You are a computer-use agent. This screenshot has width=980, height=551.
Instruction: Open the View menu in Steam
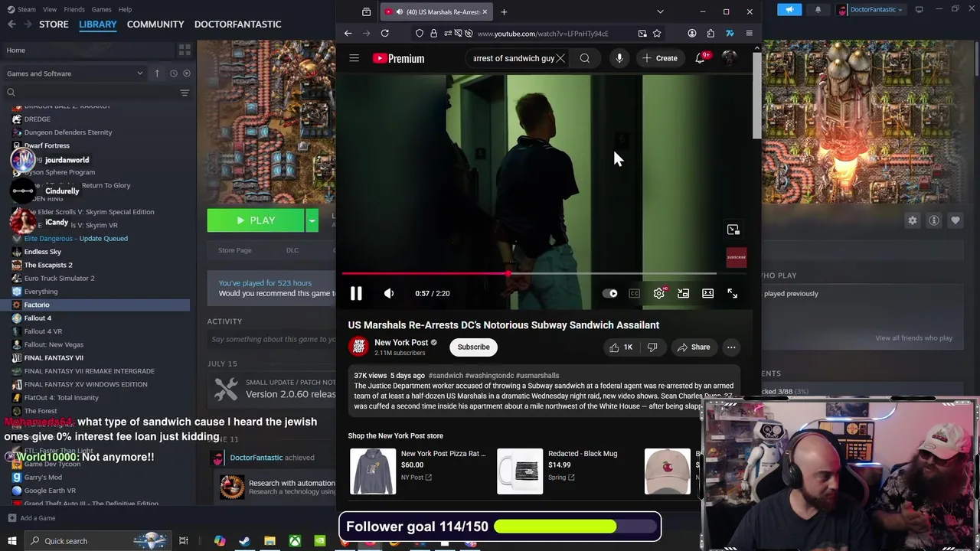tap(50, 9)
